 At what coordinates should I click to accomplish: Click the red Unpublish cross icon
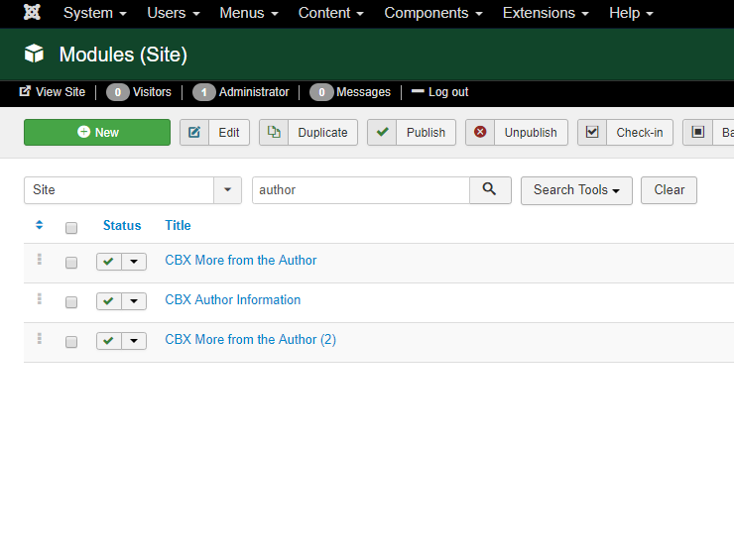(480, 133)
